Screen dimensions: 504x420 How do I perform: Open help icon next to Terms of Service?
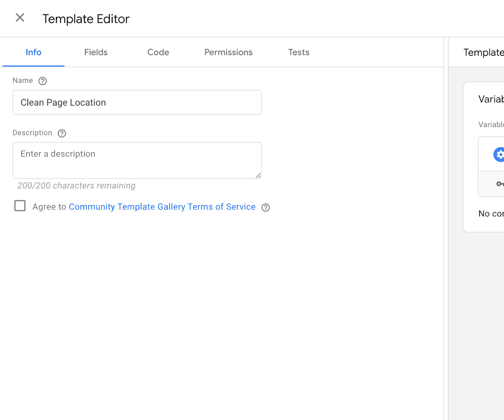point(266,207)
